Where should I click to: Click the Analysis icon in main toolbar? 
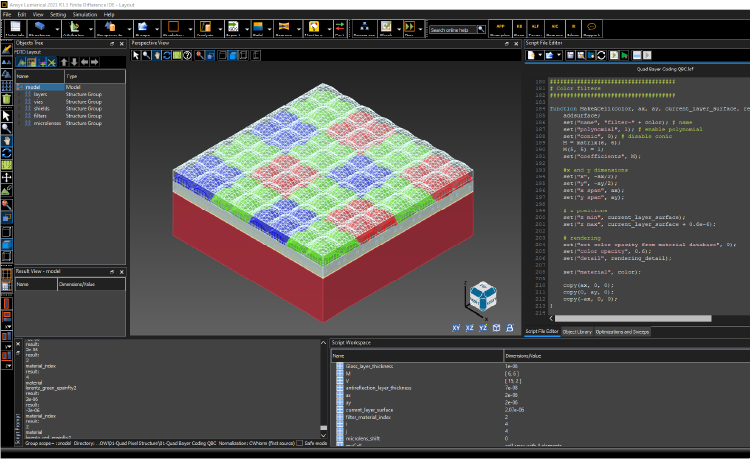coord(205,28)
